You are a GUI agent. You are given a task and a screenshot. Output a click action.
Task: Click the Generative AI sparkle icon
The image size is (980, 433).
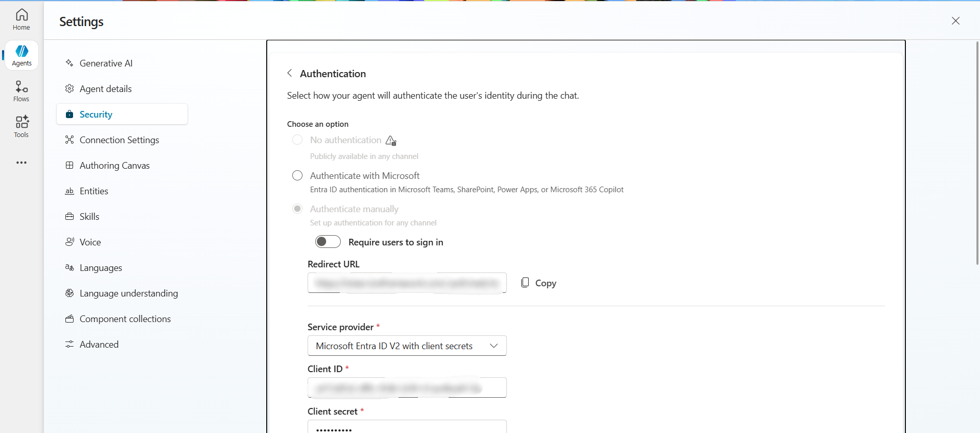point(69,63)
